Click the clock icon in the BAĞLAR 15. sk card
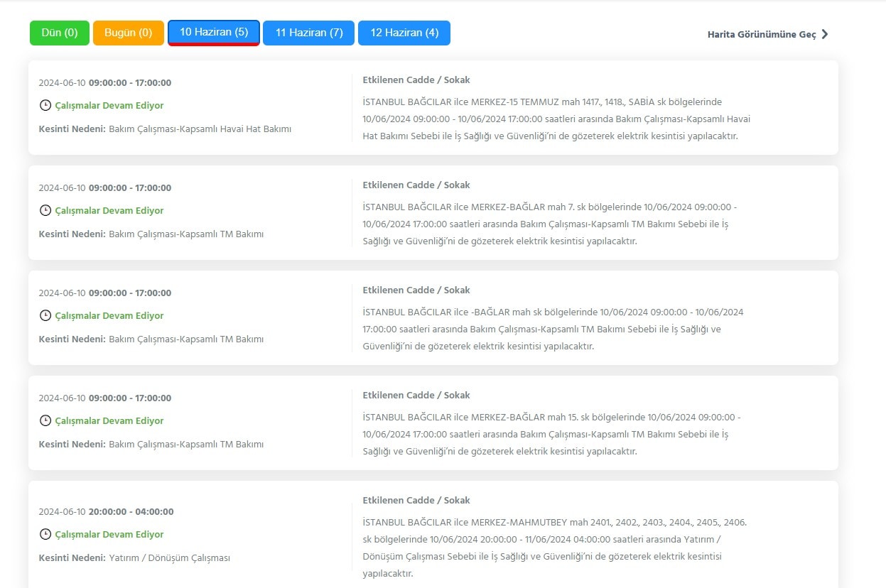Viewport: 886px width, 588px height. tap(45, 420)
